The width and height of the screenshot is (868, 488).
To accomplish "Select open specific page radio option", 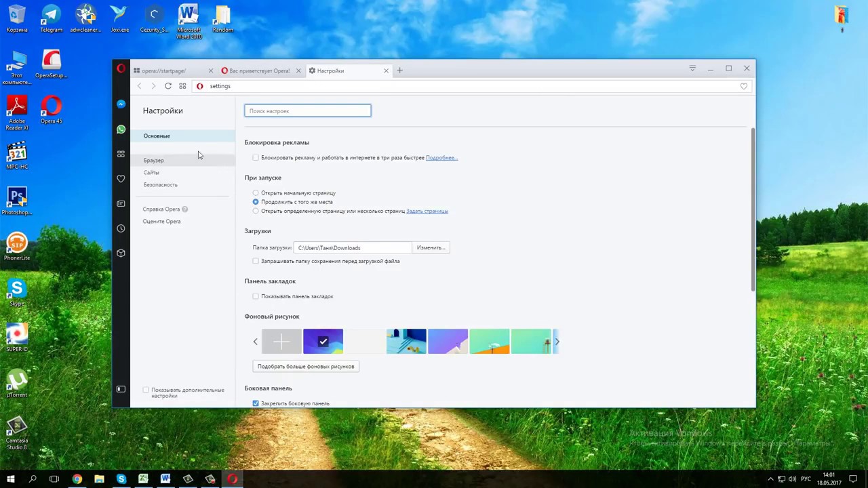I will tap(256, 211).
